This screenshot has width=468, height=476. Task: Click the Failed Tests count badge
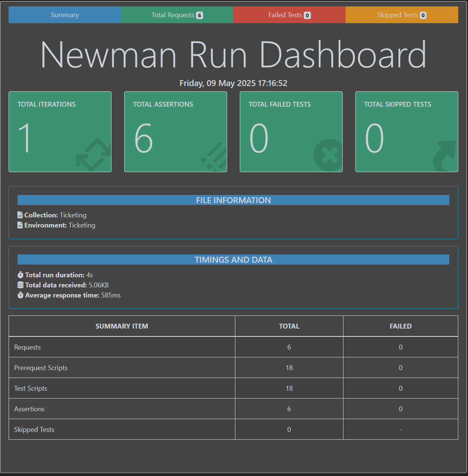click(x=307, y=15)
